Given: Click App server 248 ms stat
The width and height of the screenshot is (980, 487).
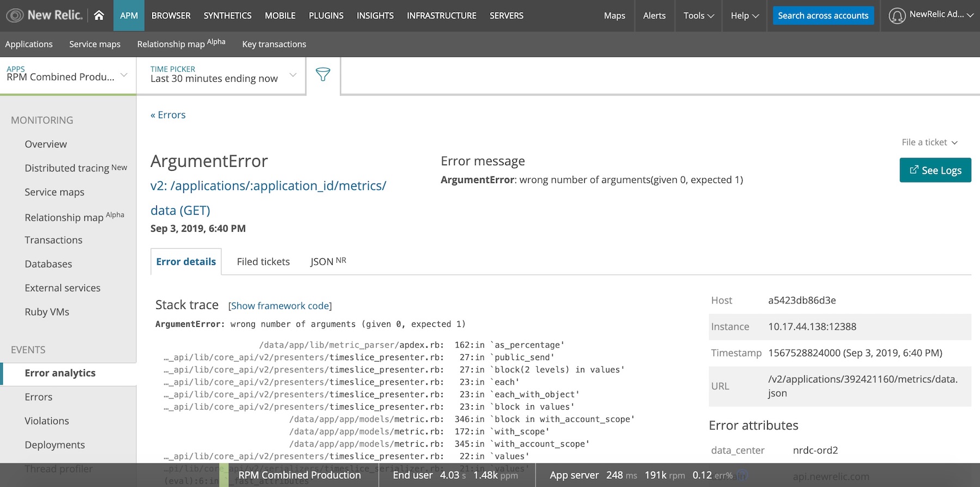Looking at the screenshot, I should (x=593, y=475).
